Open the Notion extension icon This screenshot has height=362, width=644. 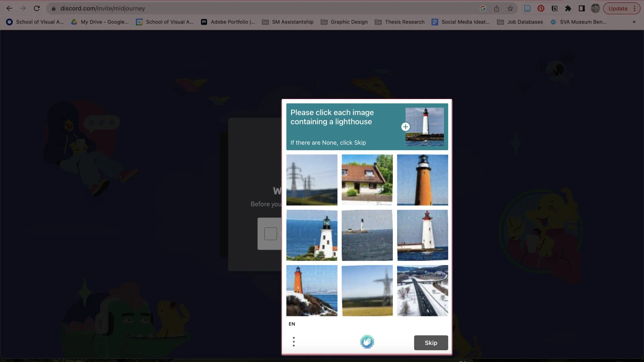click(x=554, y=8)
